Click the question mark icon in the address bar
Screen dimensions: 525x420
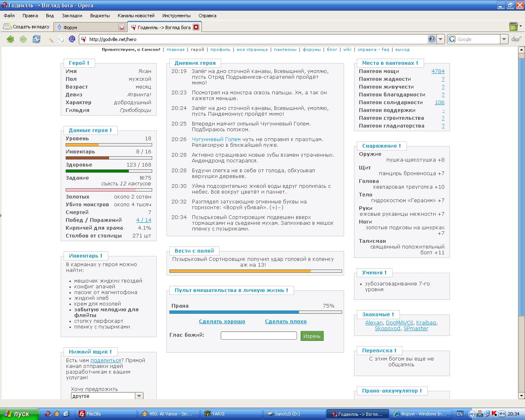point(432,39)
